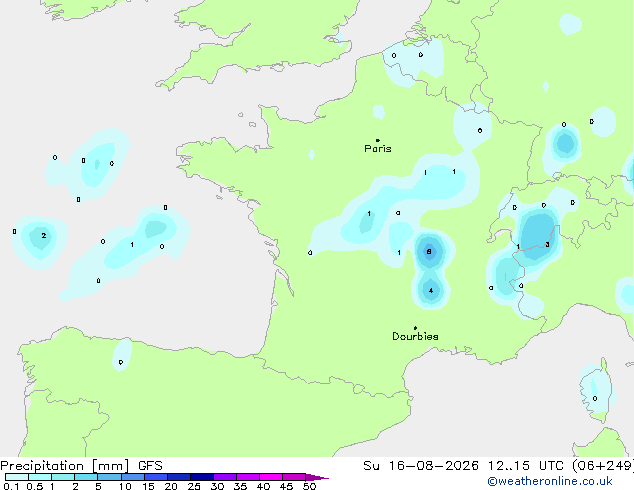Screen dimensions: 634x490
Task: Pick the 40–45 mm magenta legend swatch
Action: pyautogui.click(x=271, y=477)
